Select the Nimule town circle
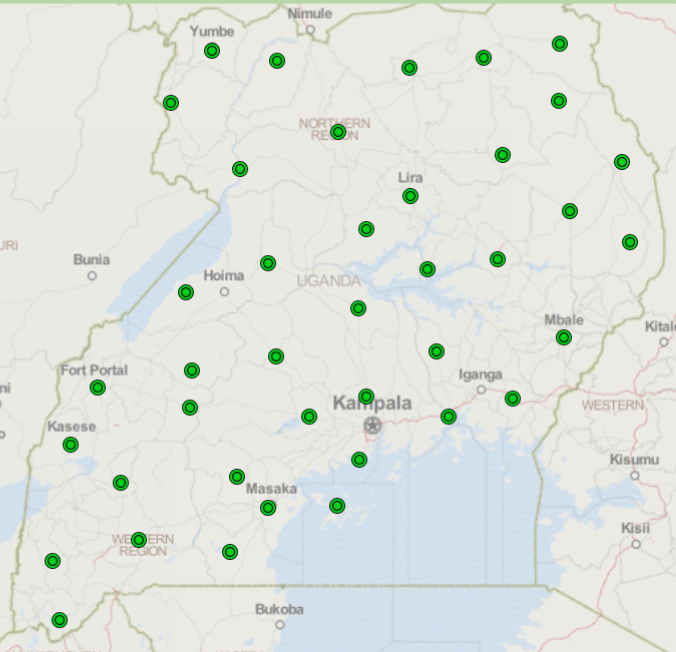The width and height of the screenshot is (676, 652). (310, 30)
